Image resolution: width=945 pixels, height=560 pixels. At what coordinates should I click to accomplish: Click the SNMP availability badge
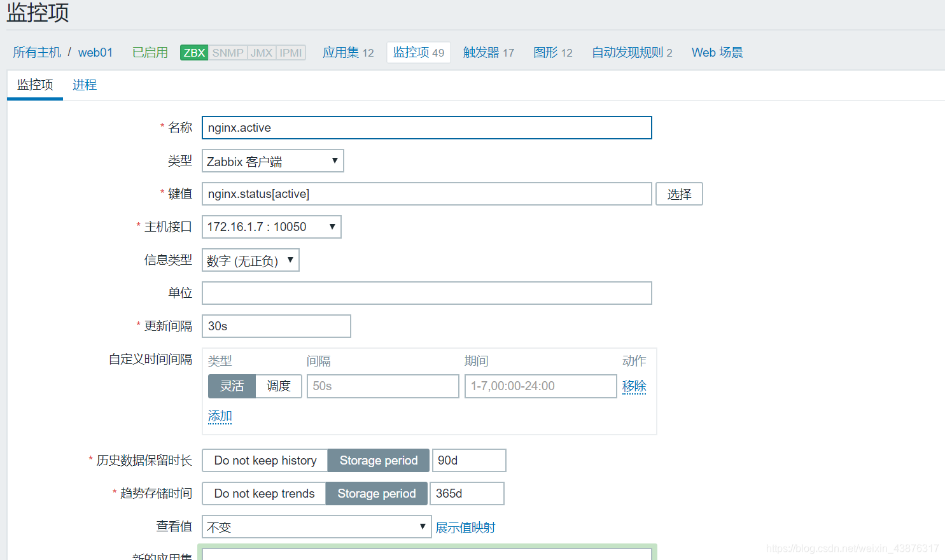coord(228,53)
